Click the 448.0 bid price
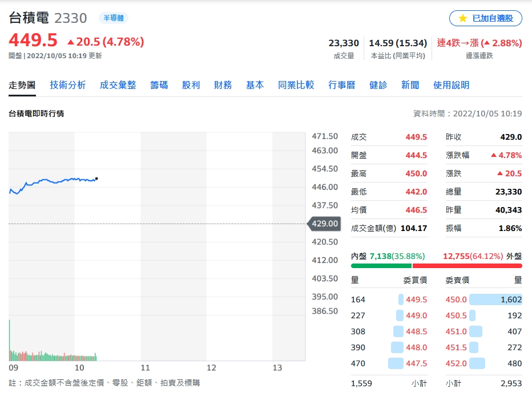Image resolution: width=532 pixels, height=397 pixels. click(x=416, y=347)
